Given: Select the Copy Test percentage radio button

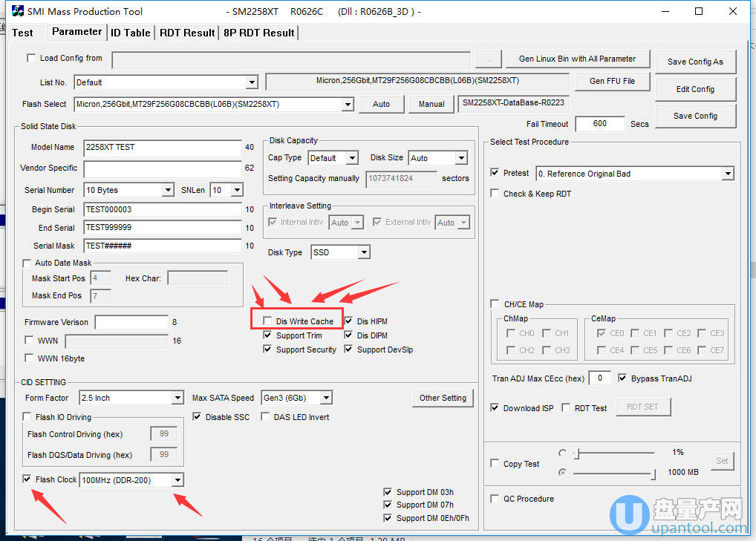Looking at the screenshot, I should (x=562, y=453).
